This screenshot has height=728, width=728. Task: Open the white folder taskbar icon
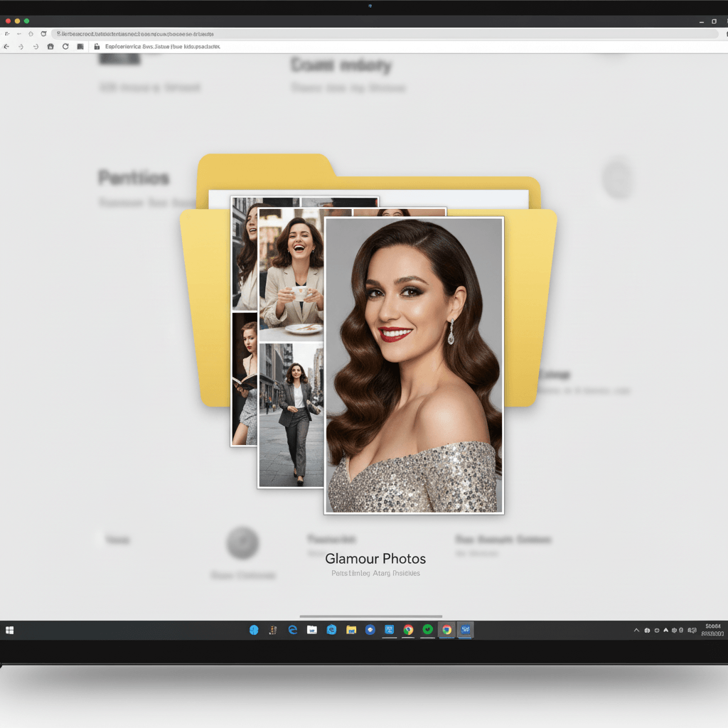tap(312, 630)
